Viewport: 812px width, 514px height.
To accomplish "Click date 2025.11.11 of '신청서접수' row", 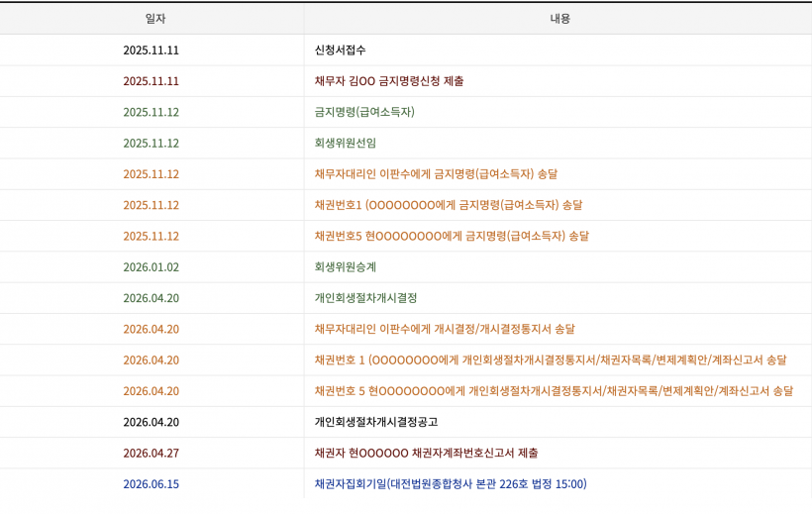I will tap(152, 51).
